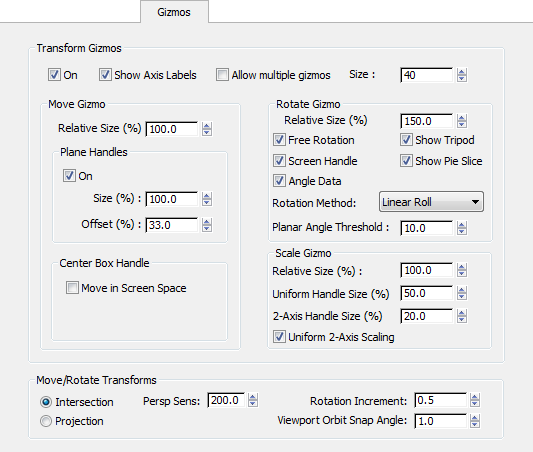Select the Intersection radio button

pyautogui.click(x=46, y=402)
